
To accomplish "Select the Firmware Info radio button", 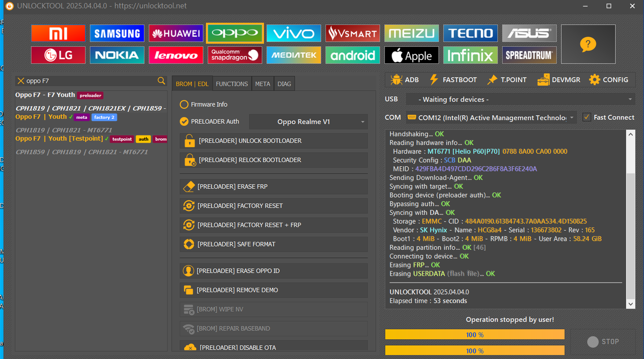I will point(184,104).
